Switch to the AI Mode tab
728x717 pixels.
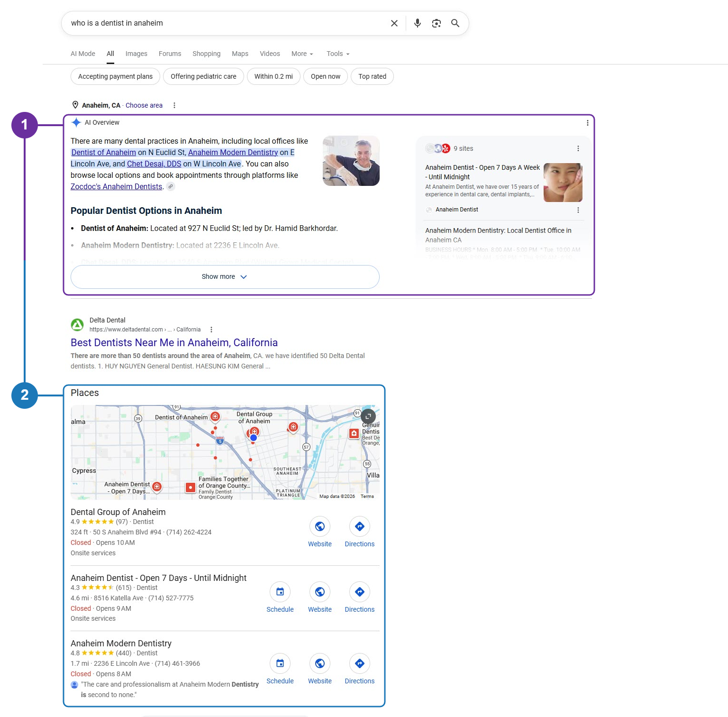83,54
